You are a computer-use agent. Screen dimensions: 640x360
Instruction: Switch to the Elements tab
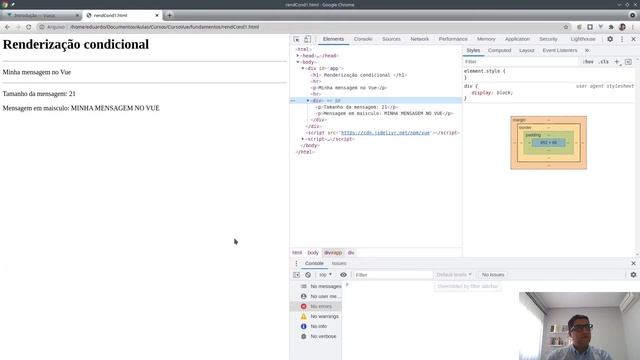[x=333, y=39]
